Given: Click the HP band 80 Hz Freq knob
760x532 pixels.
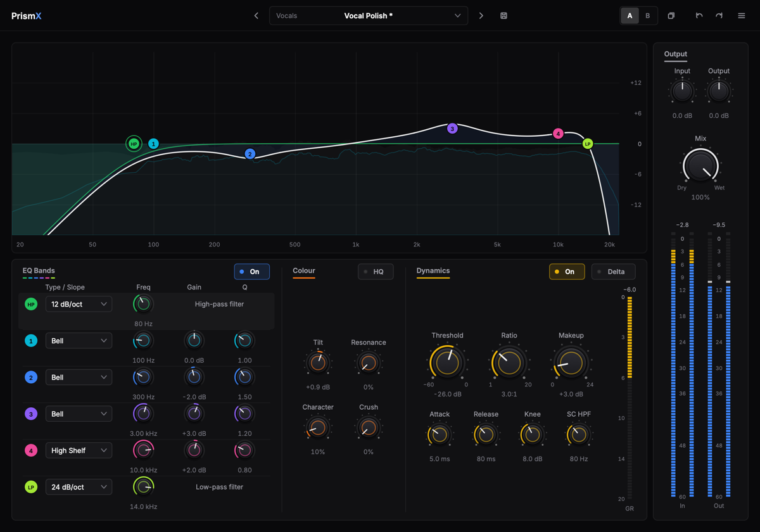Looking at the screenshot, I should pos(143,304).
